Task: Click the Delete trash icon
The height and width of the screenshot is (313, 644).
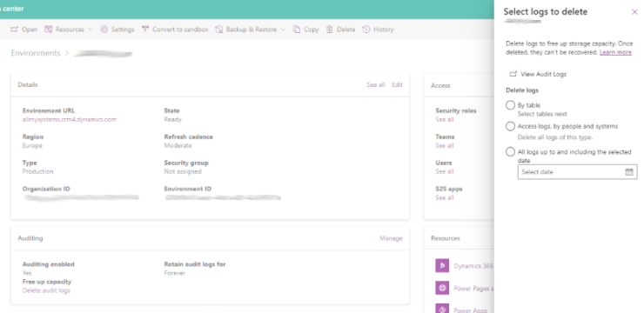Action: coord(329,30)
